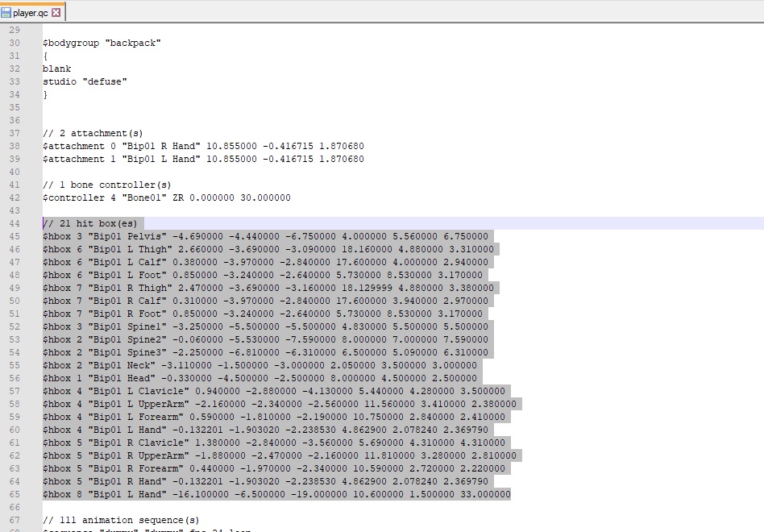Click $hbox 5 "Bip01 R UpperArm" line
The width and height of the screenshot is (764, 532).
coord(280,455)
